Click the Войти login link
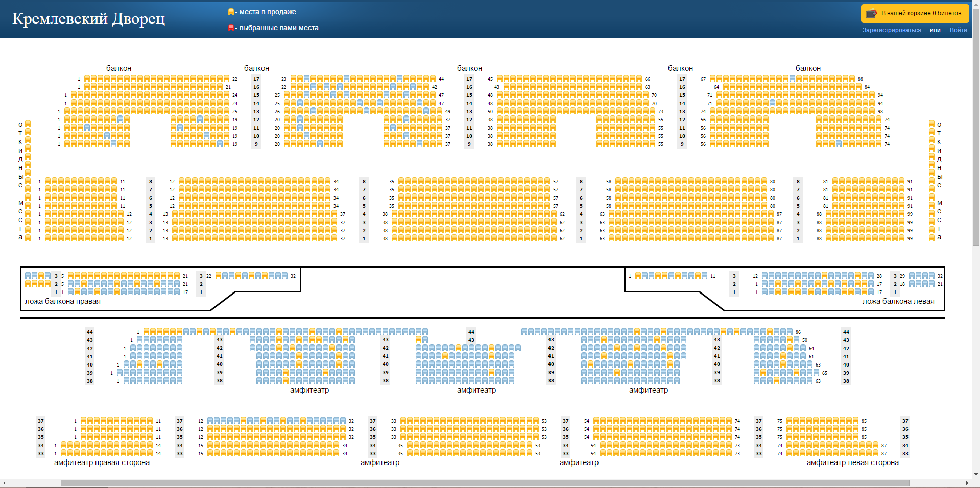The width and height of the screenshot is (980, 488). coord(958,30)
